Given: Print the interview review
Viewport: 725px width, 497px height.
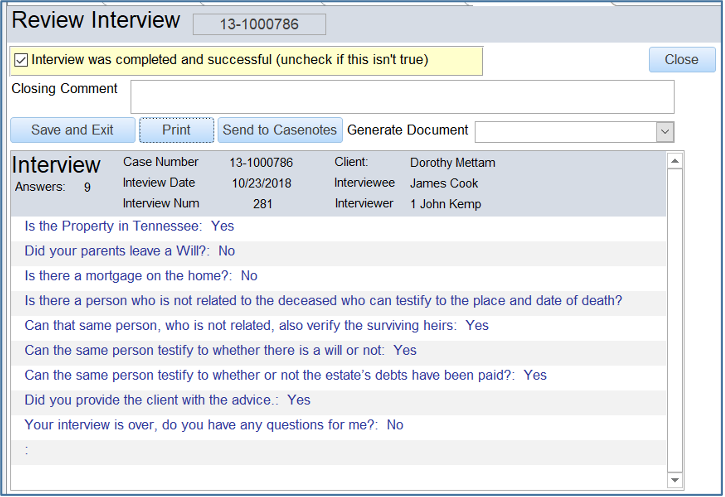Looking at the screenshot, I should [176, 130].
